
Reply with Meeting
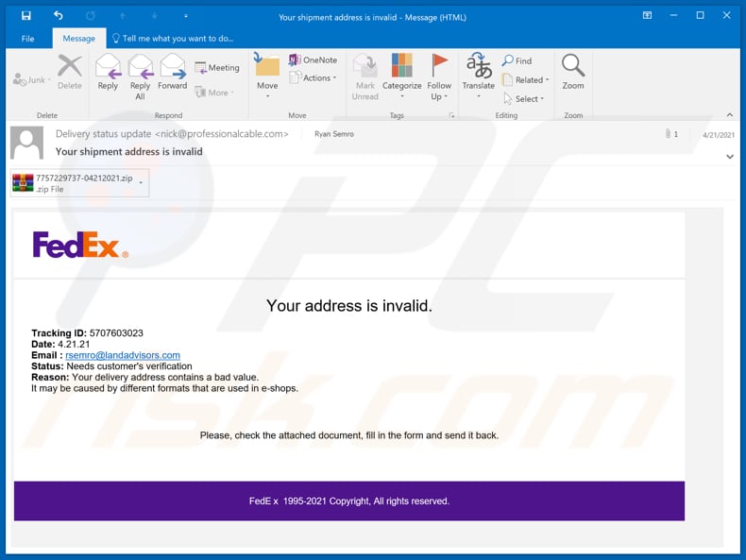tap(217, 68)
